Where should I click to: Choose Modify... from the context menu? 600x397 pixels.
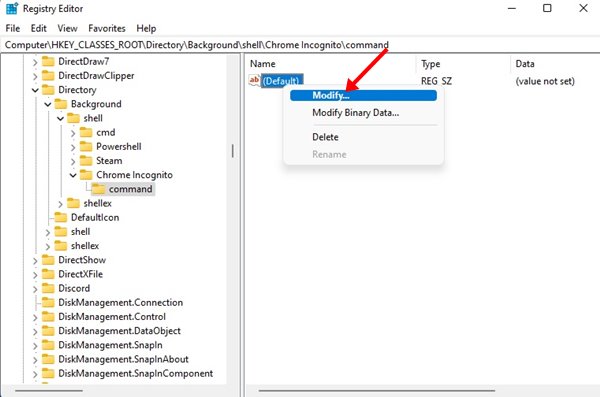click(363, 95)
